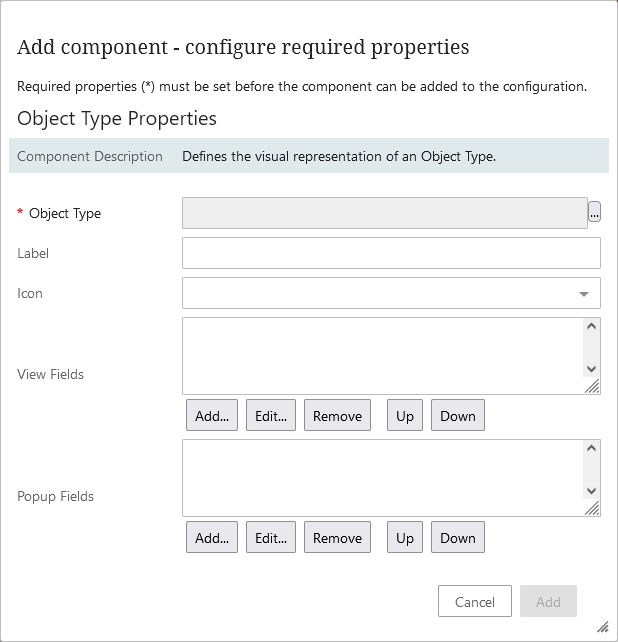The height and width of the screenshot is (642, 618).
Task: Edit the selected View Fields entry
Action: coord(271,416)
